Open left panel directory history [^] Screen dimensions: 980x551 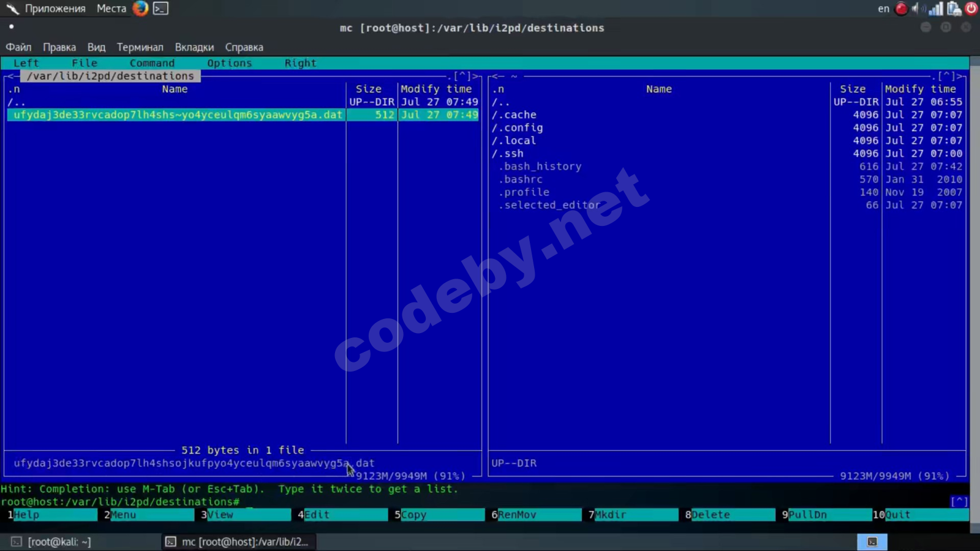[462, 76]
